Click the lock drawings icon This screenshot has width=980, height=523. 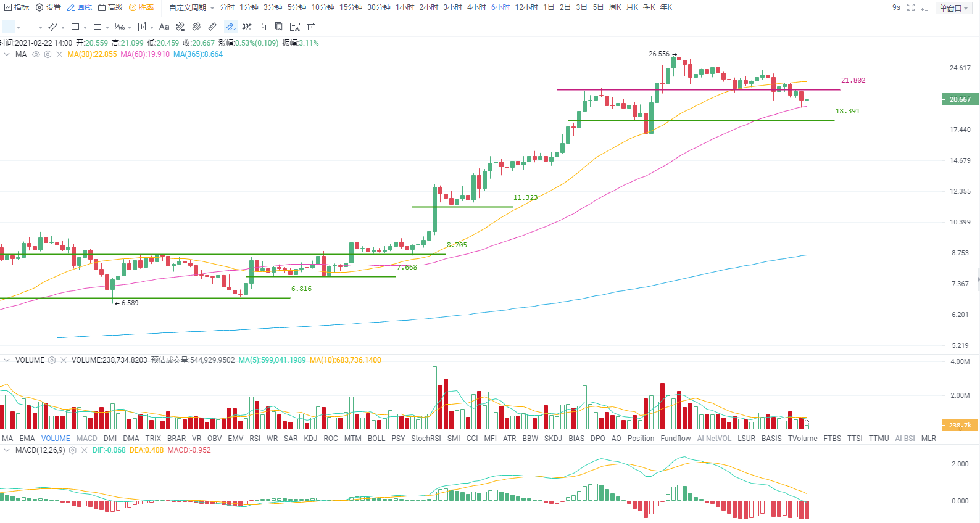tap(263, 27)
